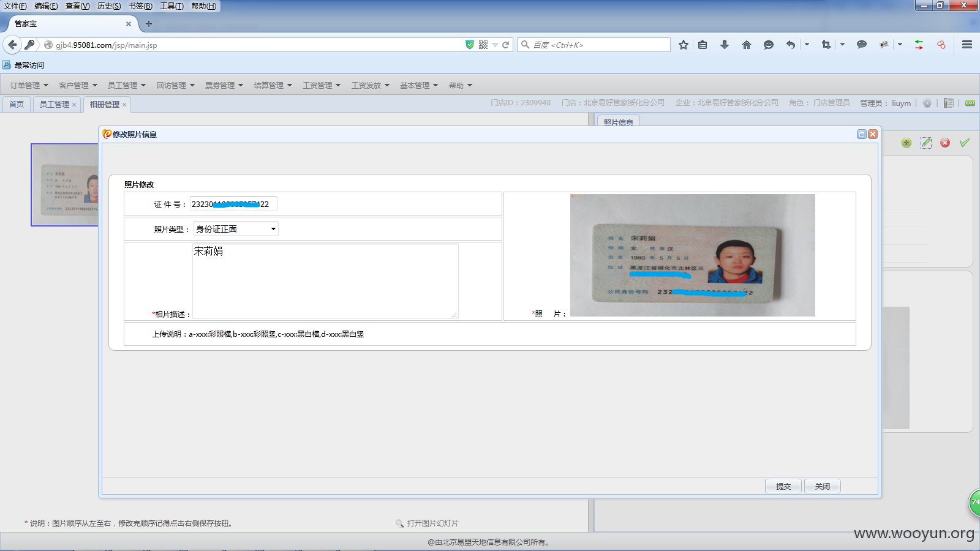Click the ID card thumbnail in album list
Image resolution: width=980 pixels, height=551 pixels.
(65, 185)
